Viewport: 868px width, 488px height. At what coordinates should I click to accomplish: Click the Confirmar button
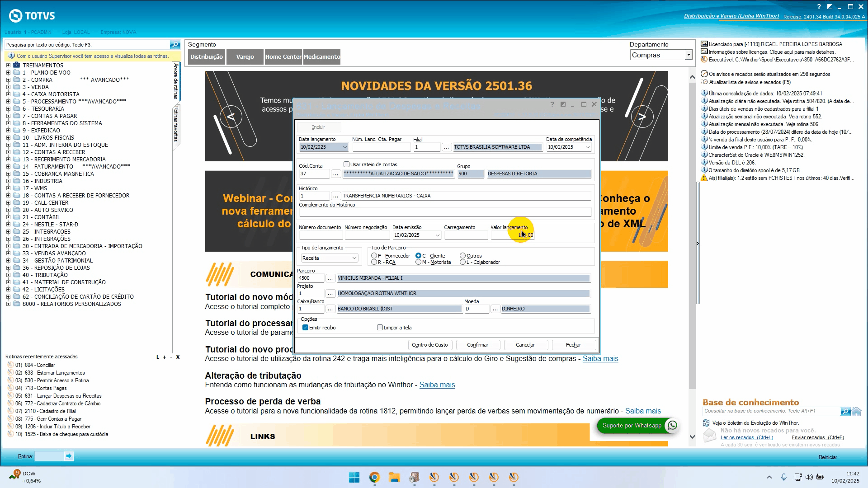[477, 345]
